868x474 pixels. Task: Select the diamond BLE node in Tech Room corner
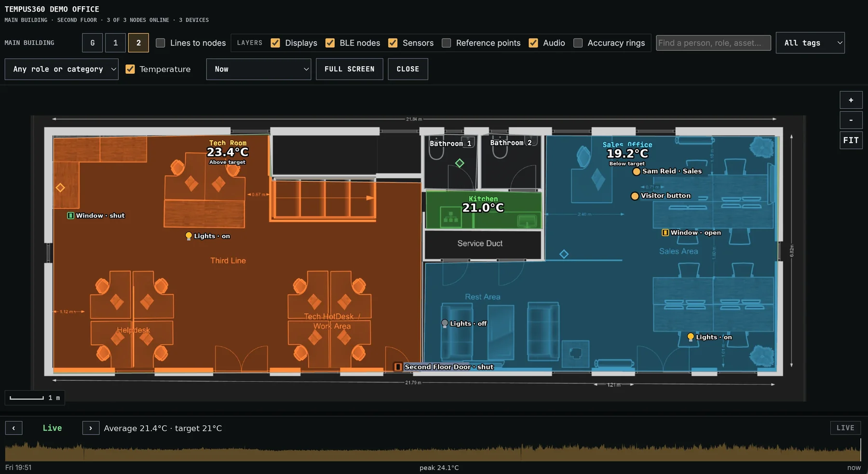click(60, 188)
